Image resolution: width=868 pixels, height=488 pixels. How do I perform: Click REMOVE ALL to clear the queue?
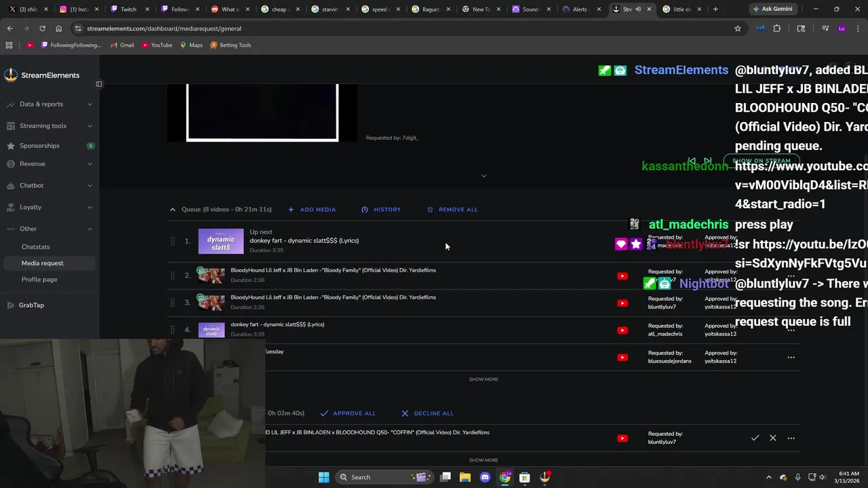[452, 209]
